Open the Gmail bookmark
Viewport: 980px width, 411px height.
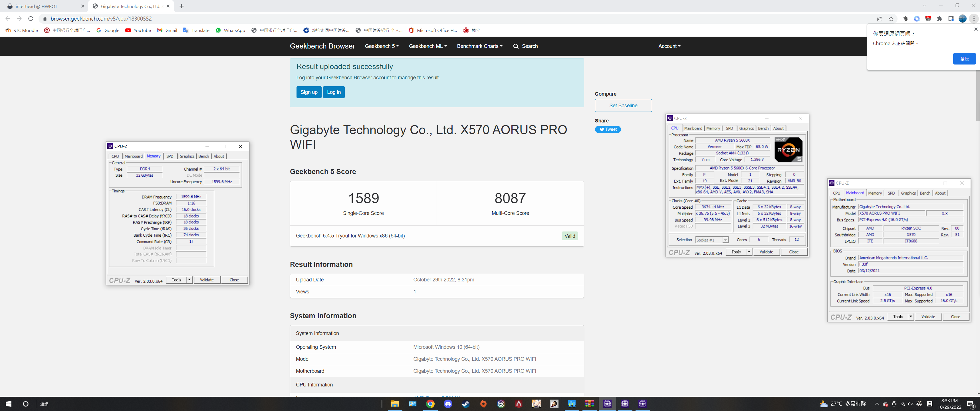(x=167, y=31)
